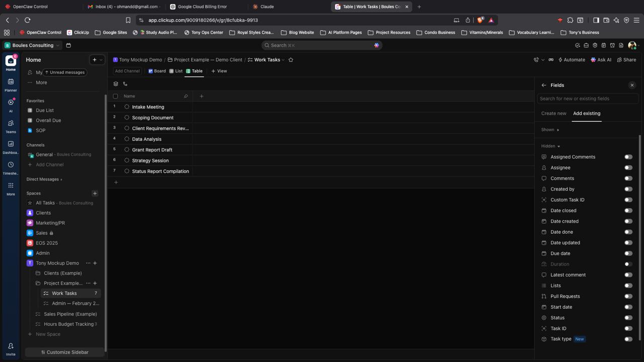Viewport: 644px width, 362px height.
Task: Open Ask AI in the header
Action: point(601,60)
